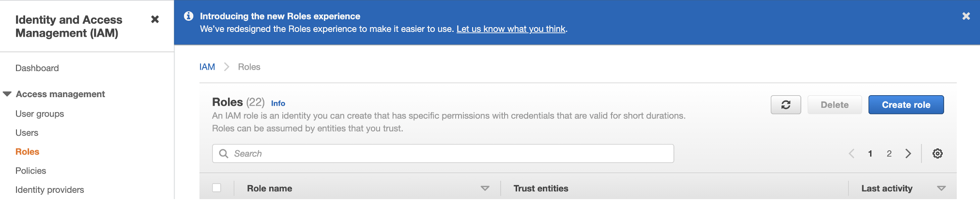Screen dimensions: 980x202
Task: Open Users in the sidebar
Action: [27, 133]
